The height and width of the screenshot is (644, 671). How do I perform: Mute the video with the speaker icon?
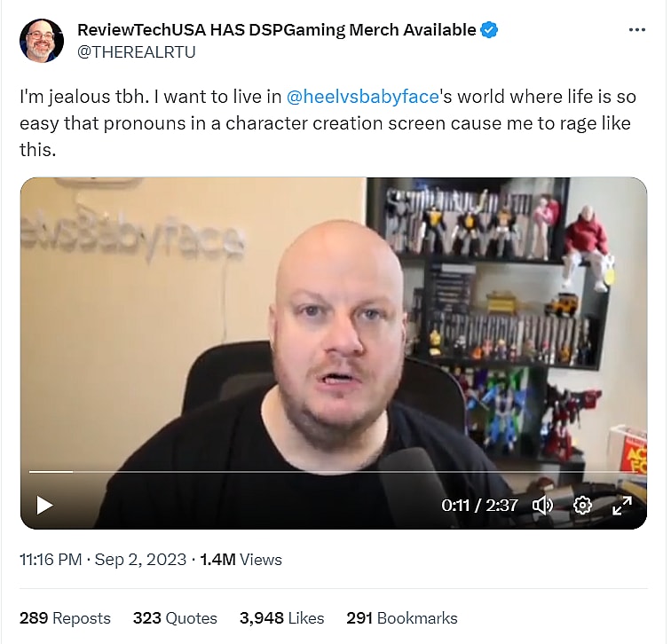(x=542, y=506)
